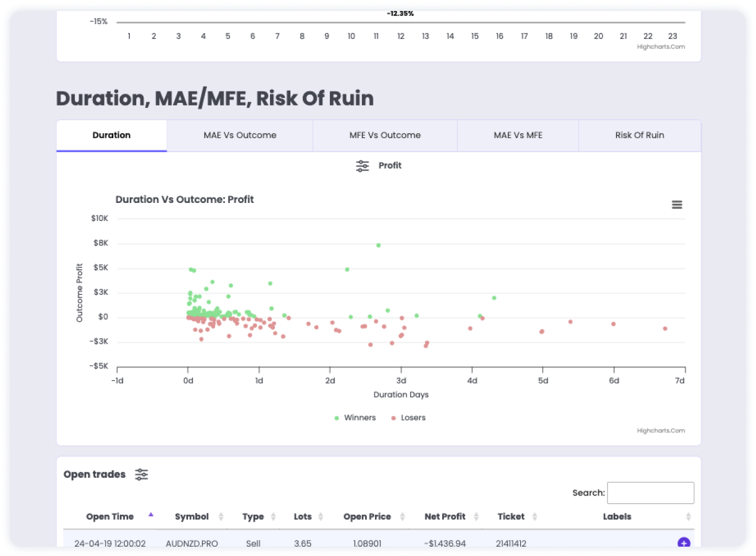Open the Highcharts.Com link below the chart

click(660, 431)
